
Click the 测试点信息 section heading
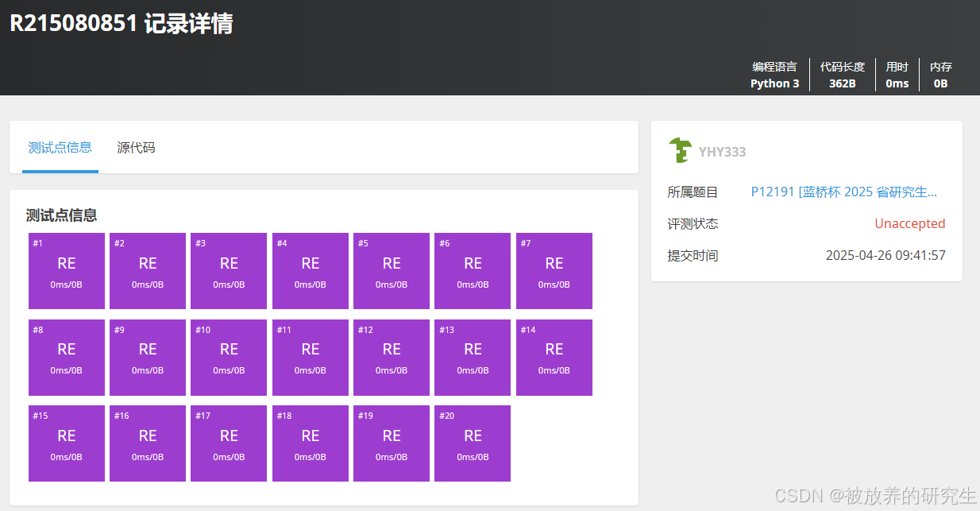(62, 215)
